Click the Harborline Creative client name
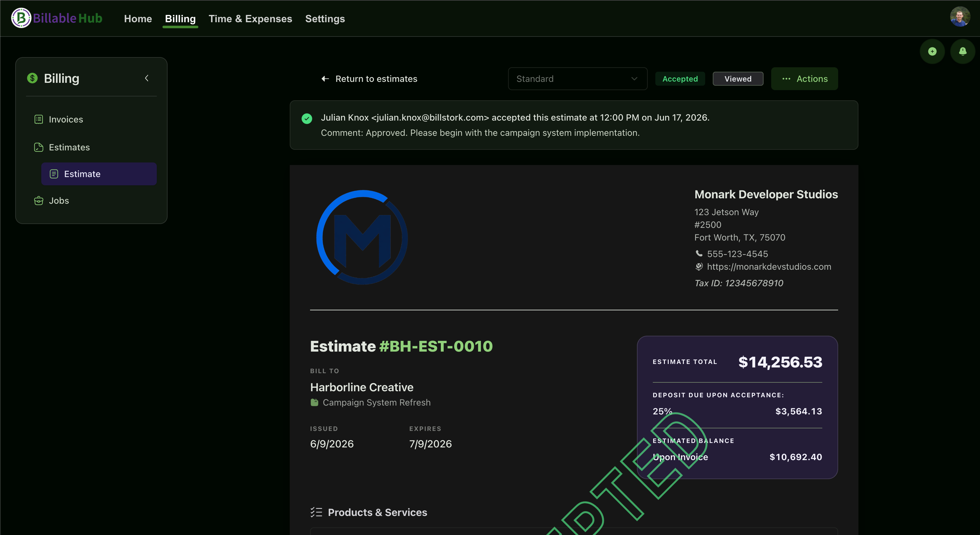Image resolution: width=980 pixels, height=535 pixels. 361,387
